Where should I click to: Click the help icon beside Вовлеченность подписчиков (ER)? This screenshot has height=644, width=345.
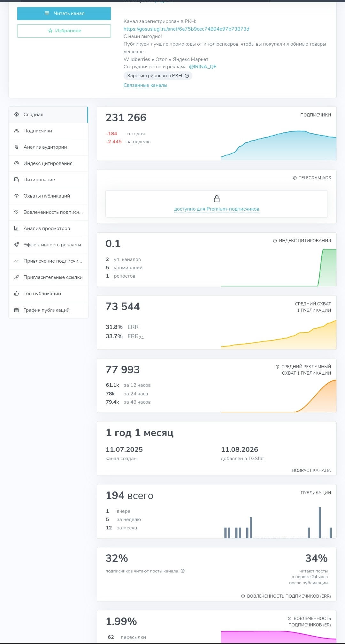tap(290, 618)
